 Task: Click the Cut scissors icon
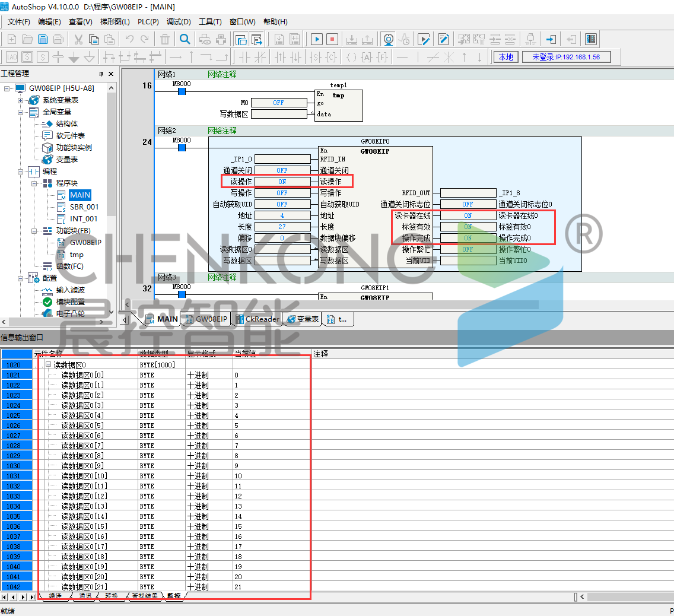pos(78,40)
